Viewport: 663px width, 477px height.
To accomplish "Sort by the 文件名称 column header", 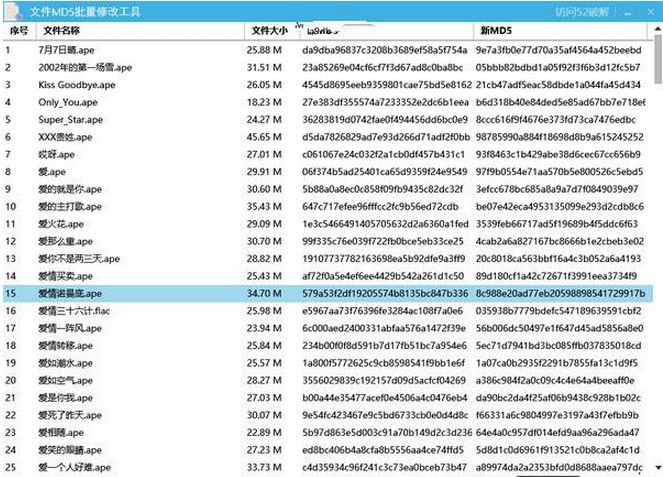I will pyautogui.click(x=61, y=30).
